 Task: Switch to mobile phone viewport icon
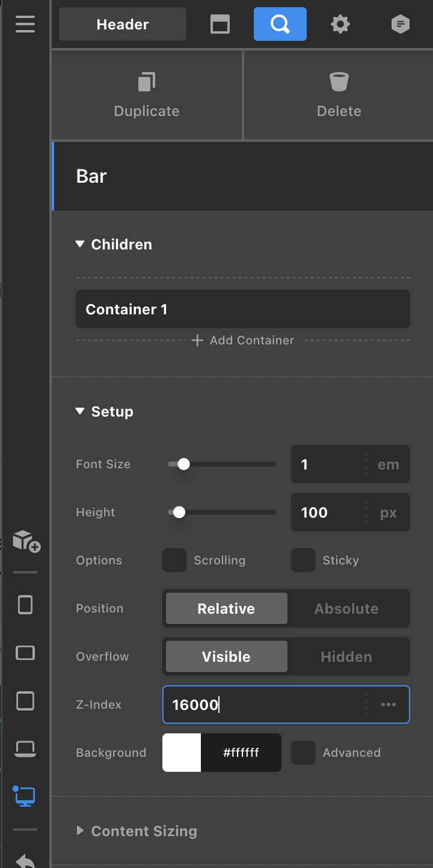pyautogui.click(x=25, y=605)
